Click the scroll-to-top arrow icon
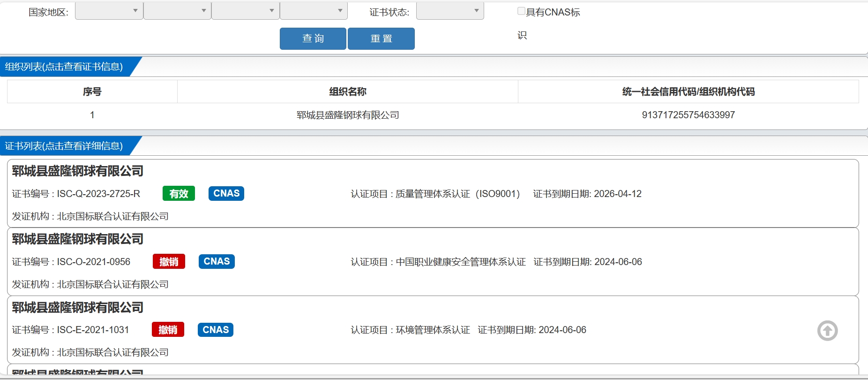 pyautogui.click(x=827, y=331)
